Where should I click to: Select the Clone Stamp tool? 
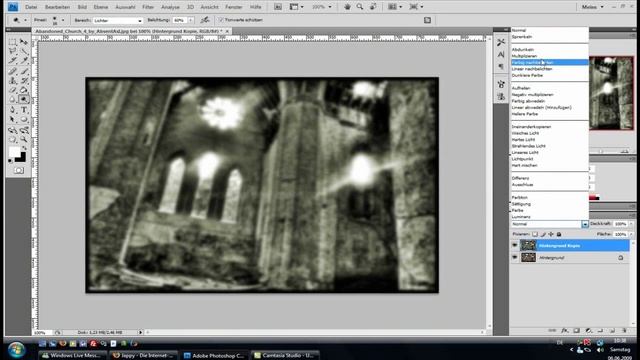[12, 80]
